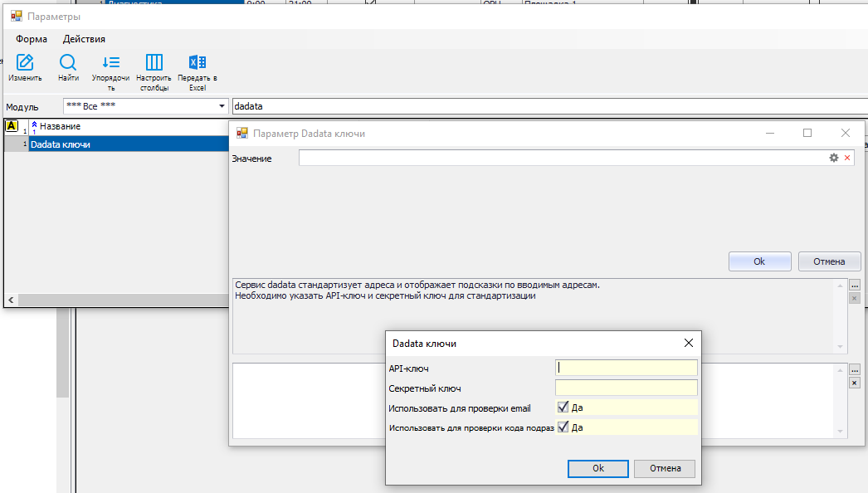Uncheck Использовать для проверки email checkbox

coord(563,408)
